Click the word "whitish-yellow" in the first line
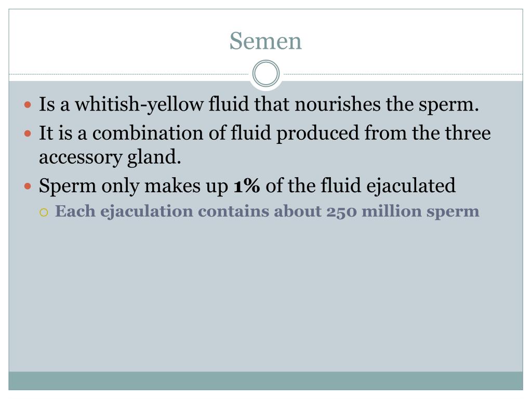This screenshot has width=532, height=399. pyautogui.click(x=139, y=104)
